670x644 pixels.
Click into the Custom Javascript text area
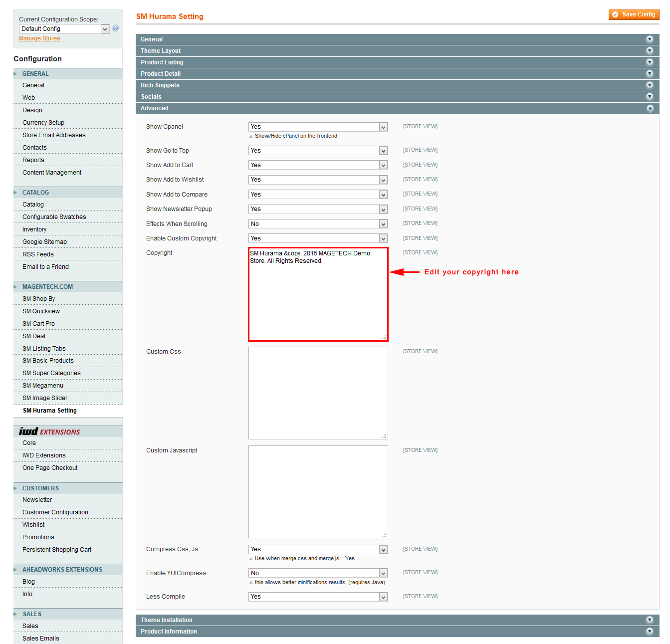click(x=318, y=492)
